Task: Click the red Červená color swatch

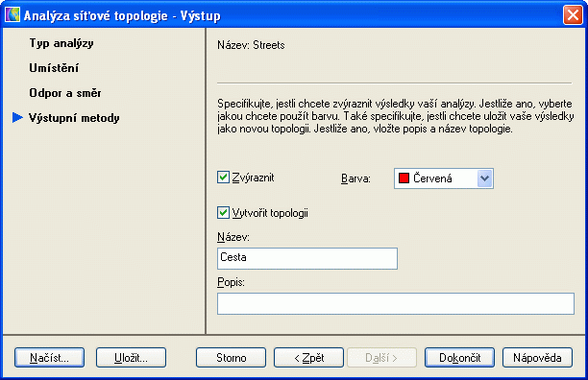Action: [x=404, y=178]
